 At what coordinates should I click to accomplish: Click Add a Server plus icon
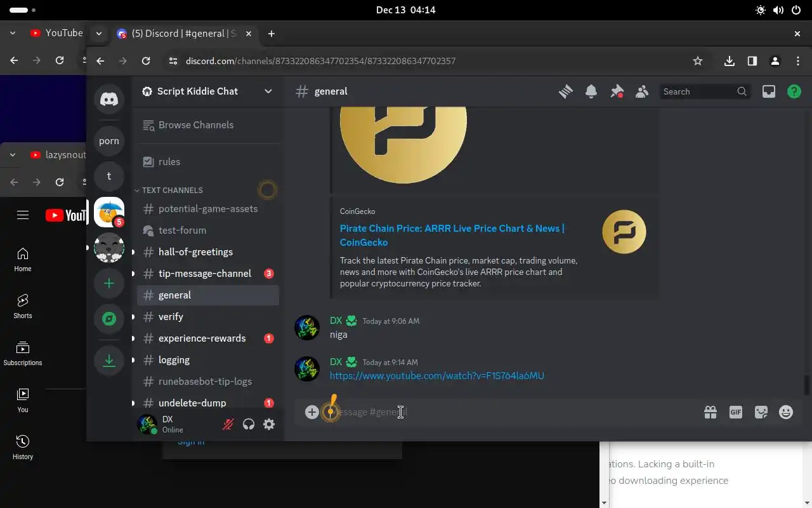[x=109, y=283]
